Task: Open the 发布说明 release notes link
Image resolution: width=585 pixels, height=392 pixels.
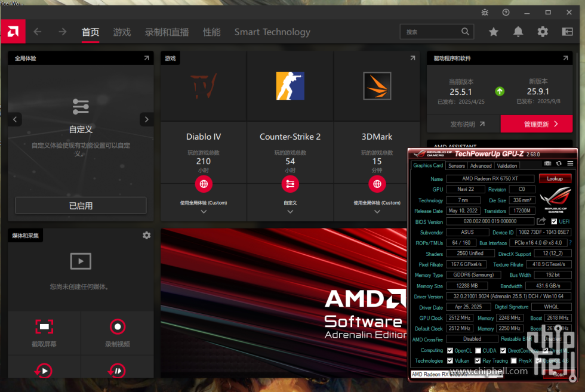Action: pyautogui.click(x=467, y=124)
